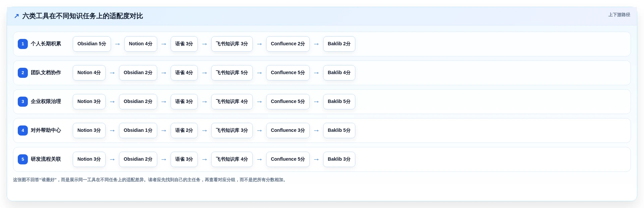Click the 研发流程关联 row label

click(x=46, y=159)
